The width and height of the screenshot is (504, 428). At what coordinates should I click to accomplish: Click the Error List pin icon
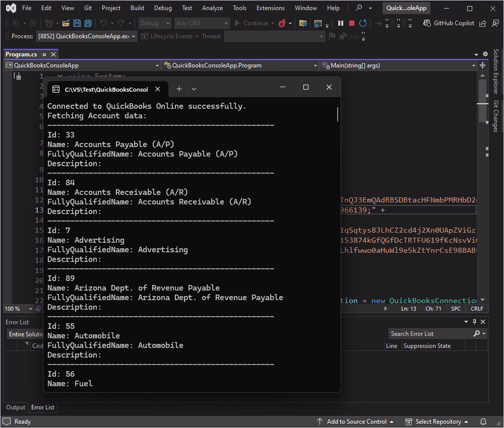tap(474, 322)
